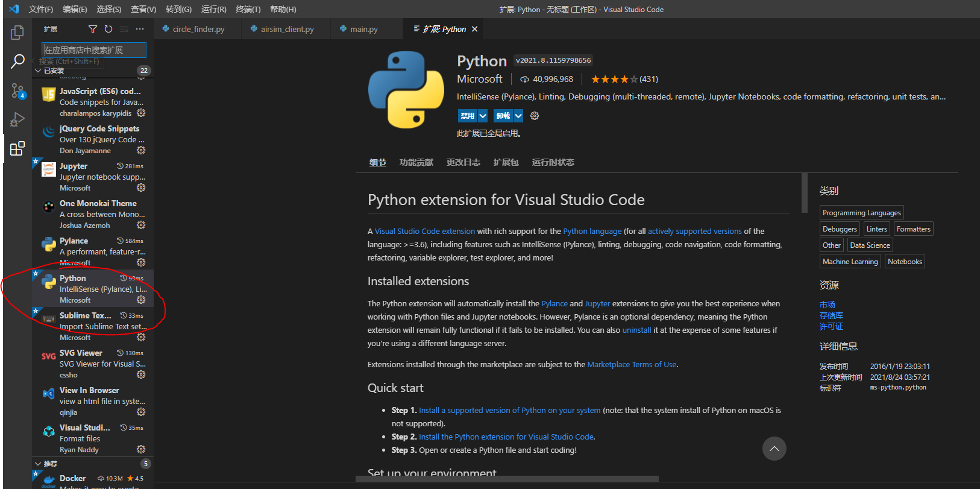The width and height of the screenshot is (980, 489).
Task: Select the Details tab of extension page
Action: (x=378, y=162)
